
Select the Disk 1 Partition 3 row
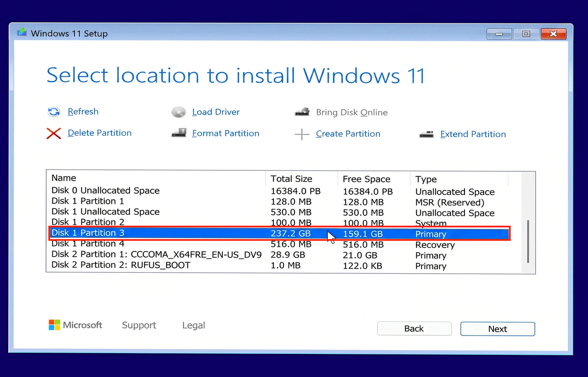280,233
